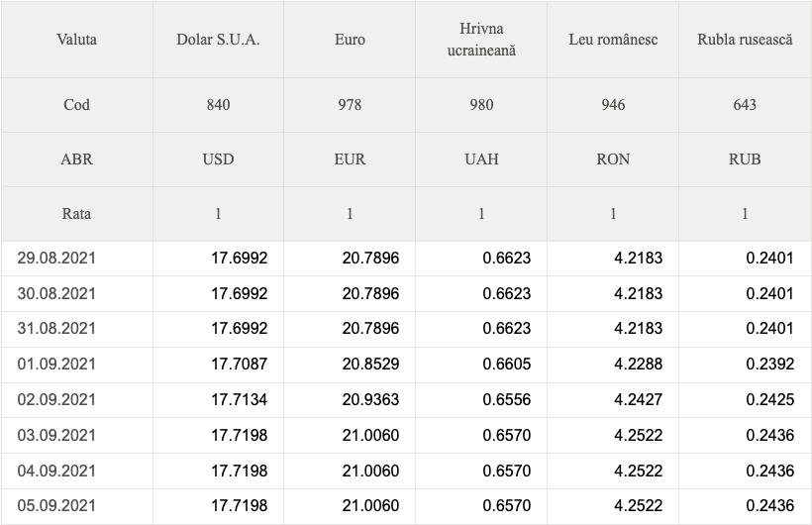Select the 05.09.2021 date cell
Image resolution: width=812 pixels, height=525 pixels.
tap(56, 505)
